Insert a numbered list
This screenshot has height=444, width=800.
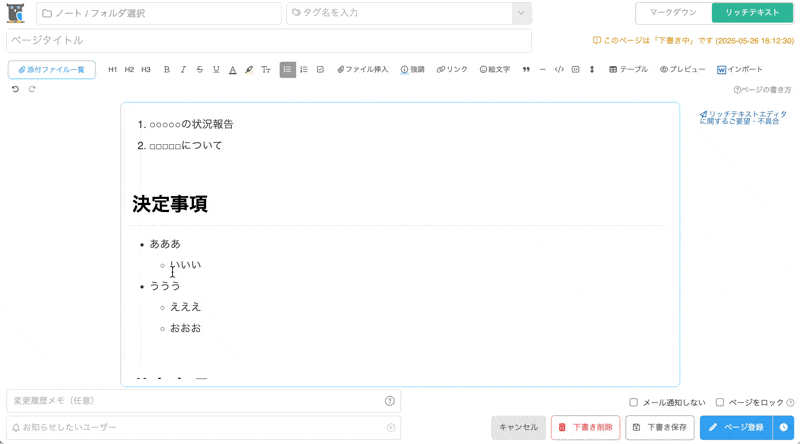click(x=304, y=70)
